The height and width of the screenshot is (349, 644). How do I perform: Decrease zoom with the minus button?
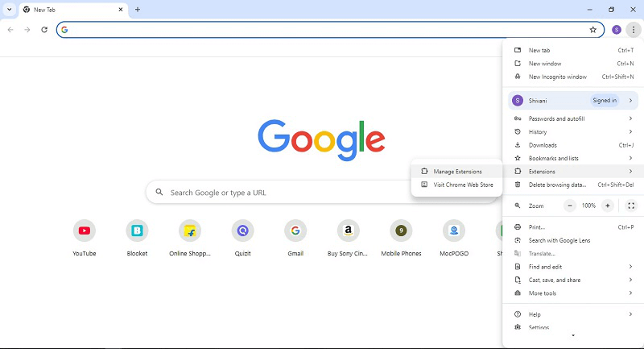(570, 206)
